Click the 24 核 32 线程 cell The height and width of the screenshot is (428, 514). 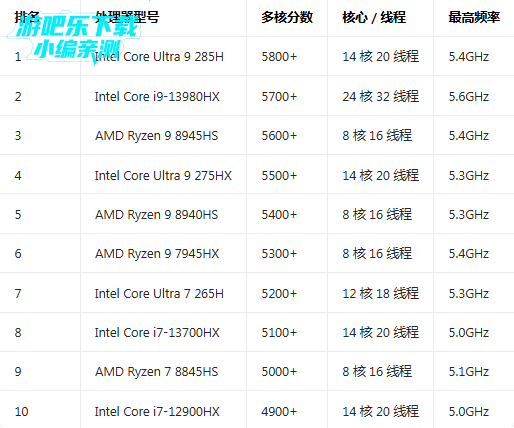point(381,97)
